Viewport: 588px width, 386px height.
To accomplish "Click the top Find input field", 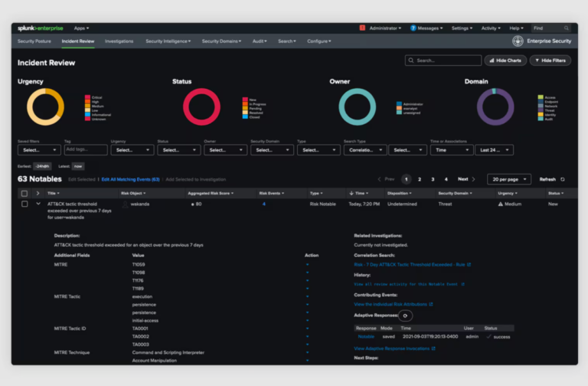I will point(551,28).
